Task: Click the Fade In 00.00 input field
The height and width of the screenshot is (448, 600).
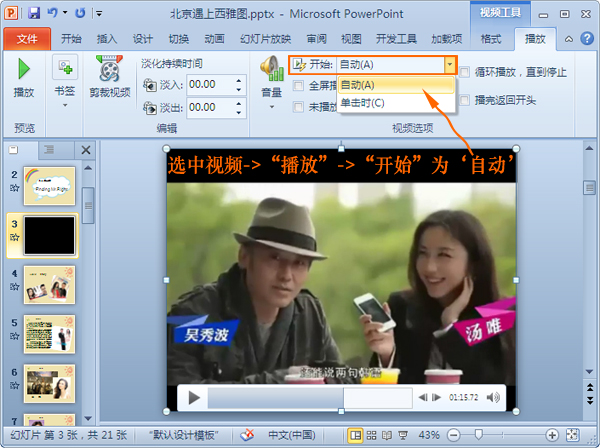Action: click(x=210, y=85)
